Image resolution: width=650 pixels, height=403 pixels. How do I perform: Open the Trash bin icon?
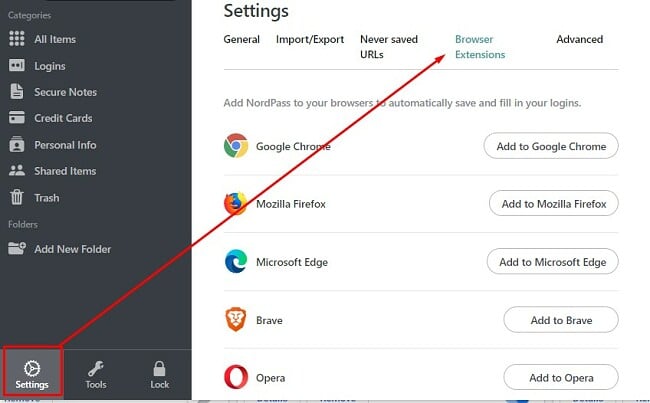(17, 197)
